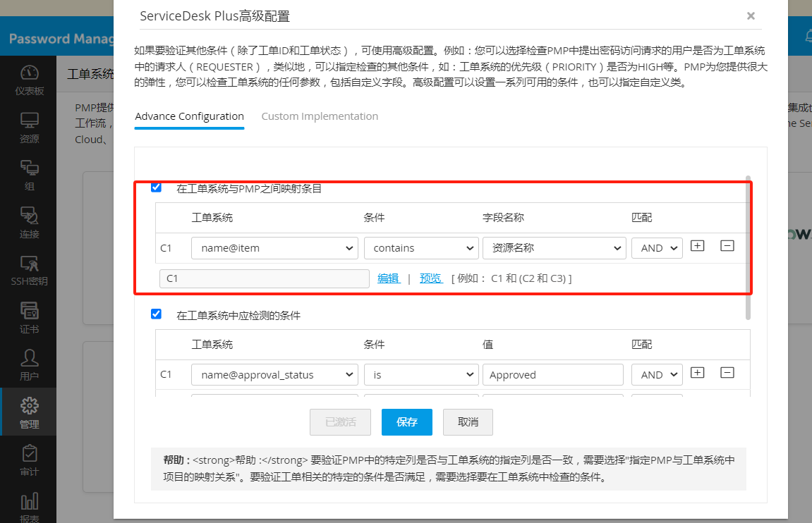This screenshot has width=812, height=523.
Task: Open the contains condition dropdown
Action: coord(421,248)
